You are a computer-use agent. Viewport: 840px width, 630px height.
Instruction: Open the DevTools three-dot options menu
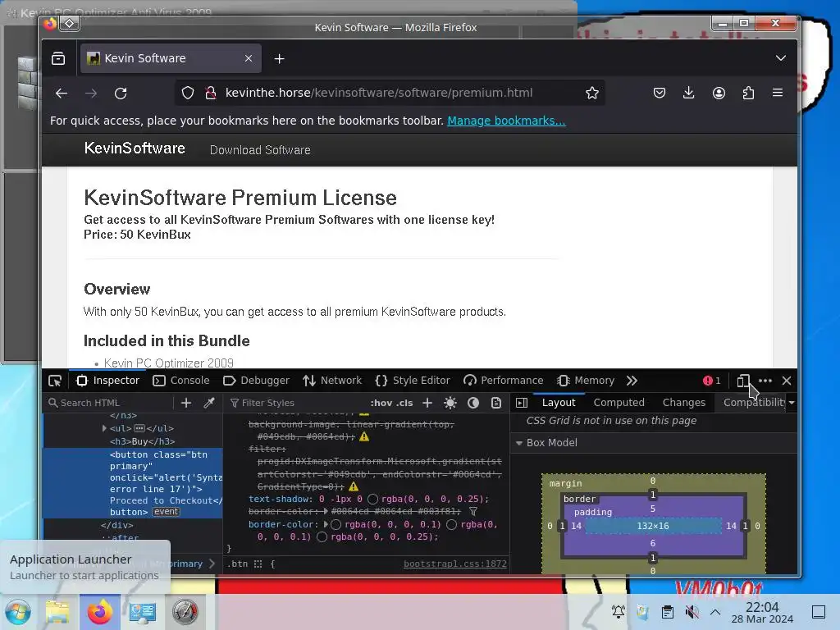[765, 381]
